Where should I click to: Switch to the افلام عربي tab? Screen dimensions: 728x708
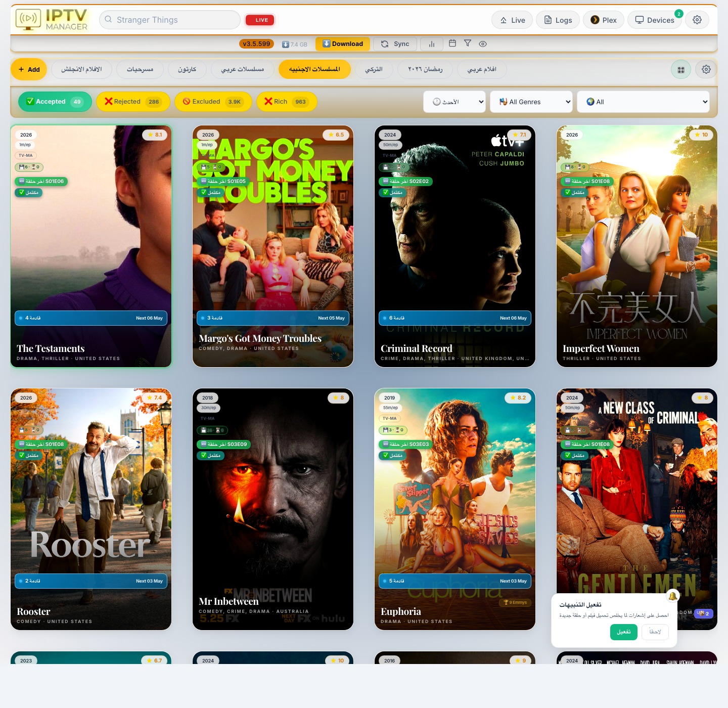click(482, 69)
